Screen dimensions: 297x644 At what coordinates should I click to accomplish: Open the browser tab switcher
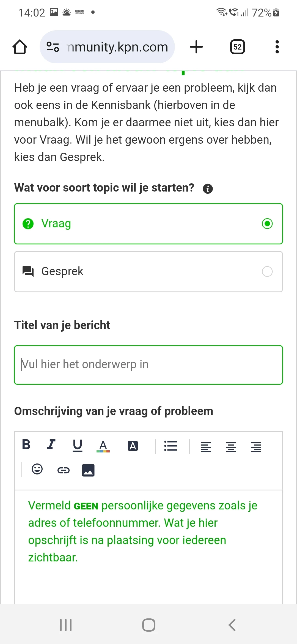(x=238, y=47)
